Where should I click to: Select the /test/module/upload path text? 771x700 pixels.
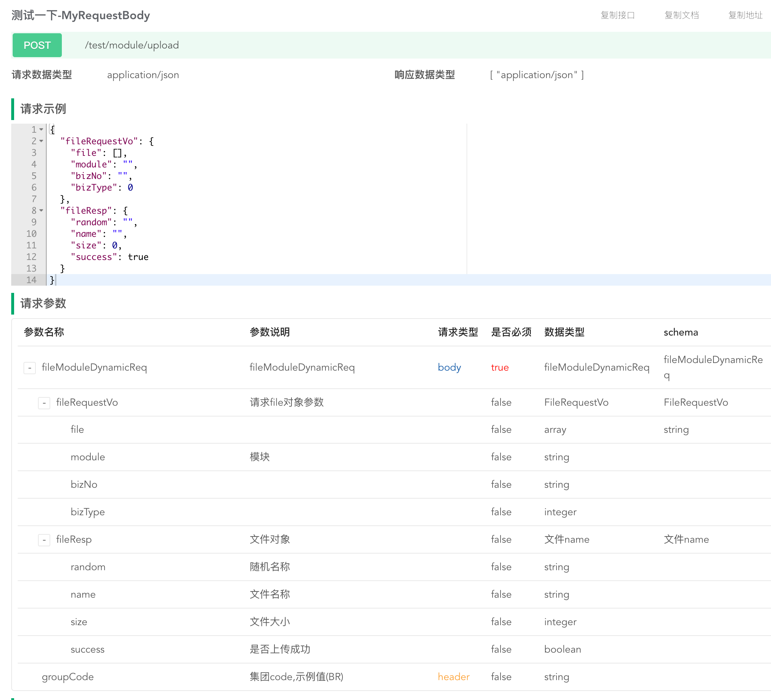(x=132, y=45)
